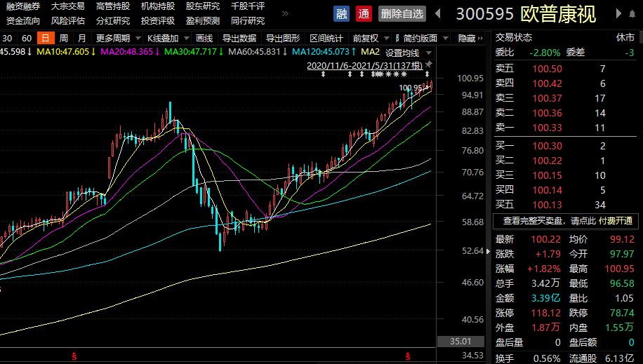The height and width of the screenshot is (364, 643).
Task: Click 委比 value -2.80%
Action: [545, 53]
